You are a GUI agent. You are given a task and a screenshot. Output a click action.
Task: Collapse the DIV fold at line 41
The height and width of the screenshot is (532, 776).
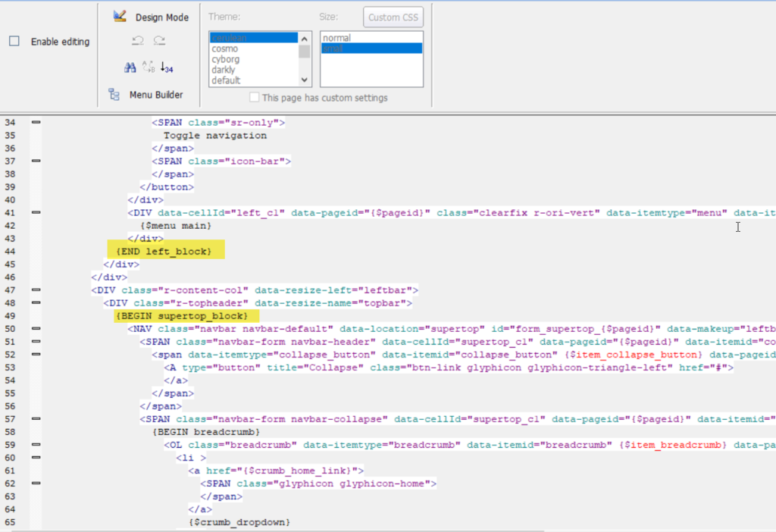[36, 213]
